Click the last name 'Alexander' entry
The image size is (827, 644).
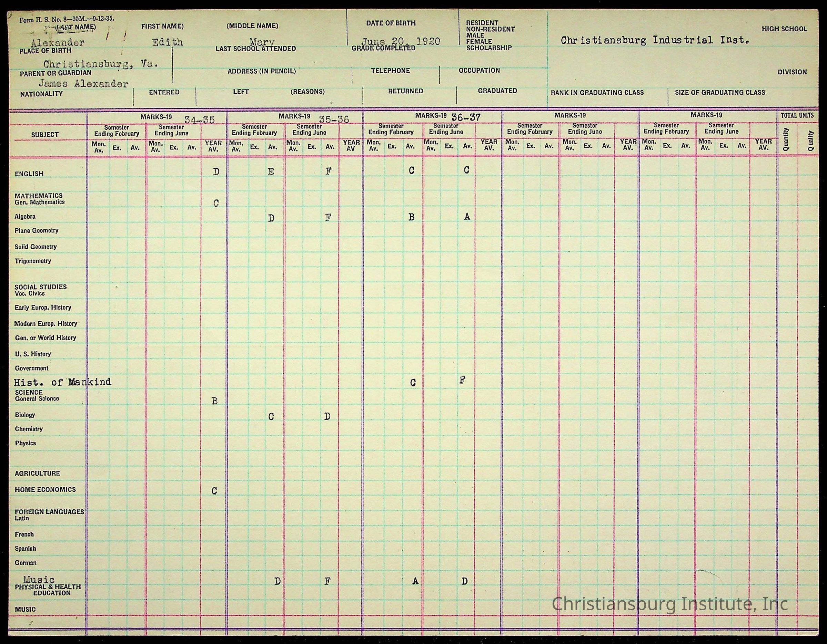pyautogui.click(x=58, y=42)
